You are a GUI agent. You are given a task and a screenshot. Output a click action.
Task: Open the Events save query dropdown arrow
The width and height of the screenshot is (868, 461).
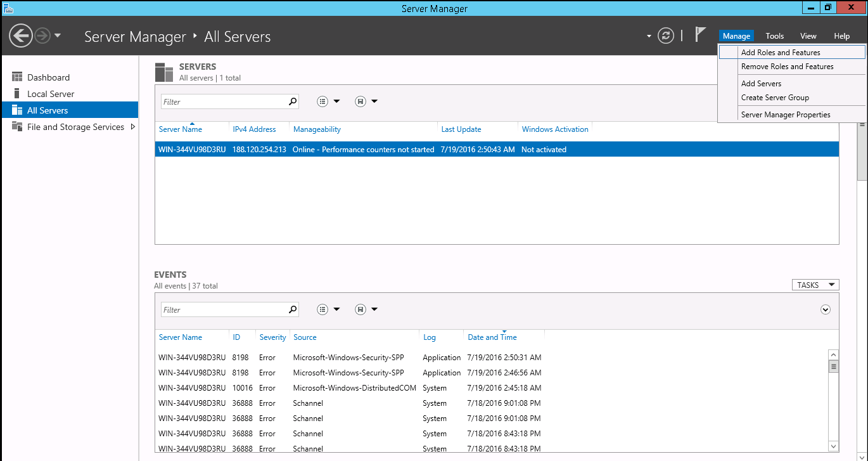[x=374, y=309]
